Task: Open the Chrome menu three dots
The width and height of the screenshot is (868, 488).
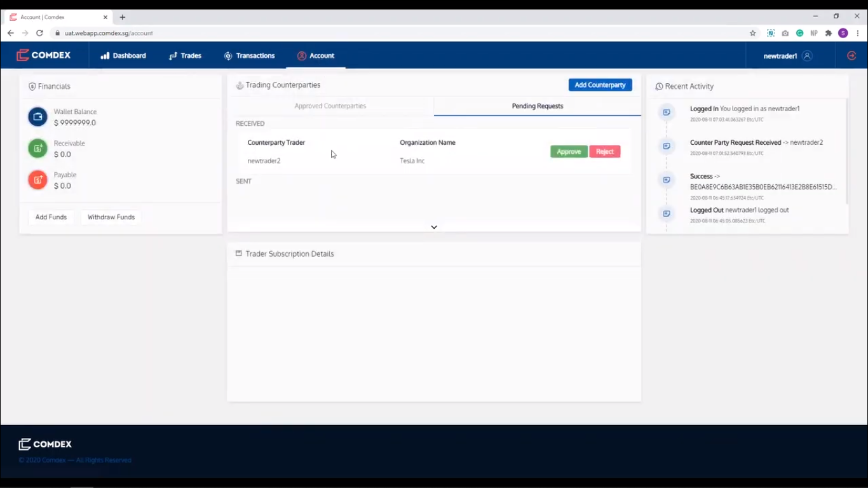Action: point(858,33)
